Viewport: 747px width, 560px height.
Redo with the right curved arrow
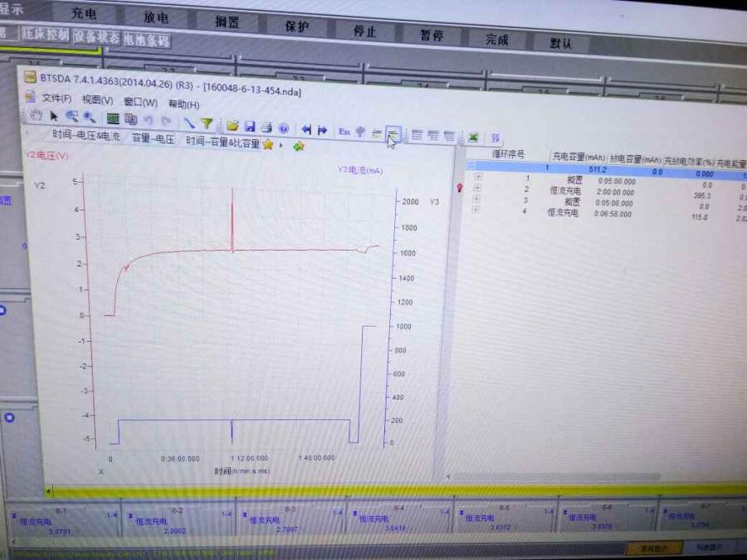[x=166, y=121]
